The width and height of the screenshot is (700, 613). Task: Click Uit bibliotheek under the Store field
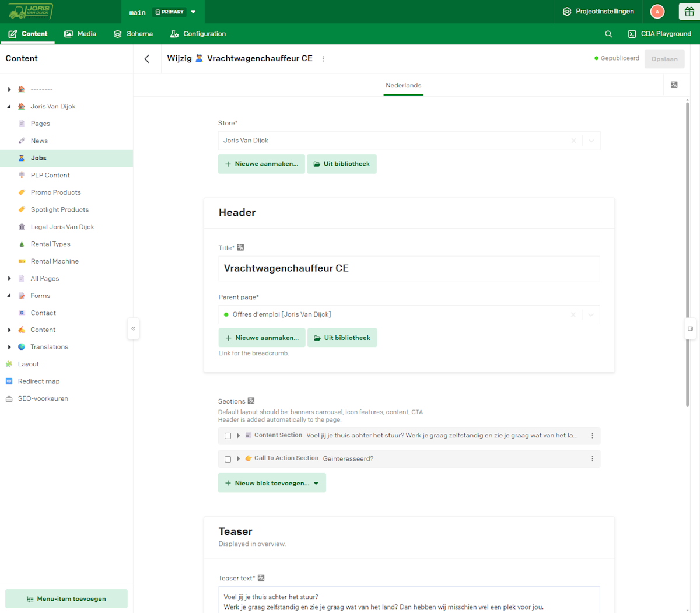click(341, 164)
